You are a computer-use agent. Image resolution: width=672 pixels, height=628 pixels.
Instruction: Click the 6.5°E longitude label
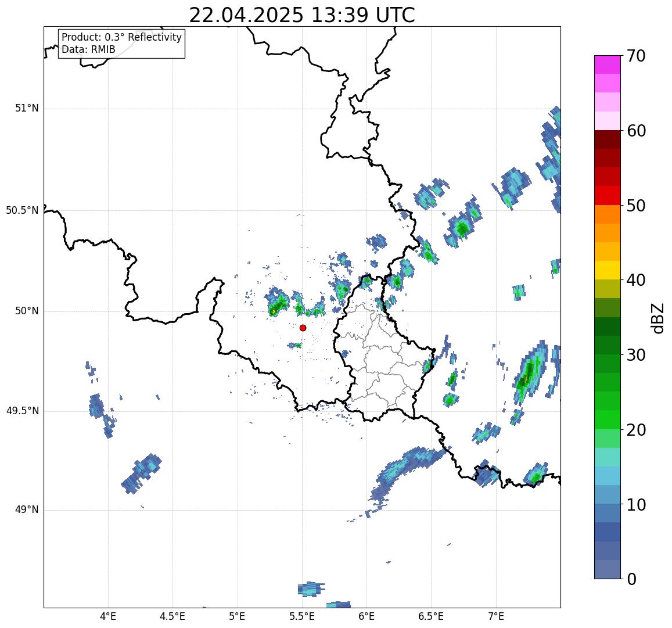pos(431,616)
